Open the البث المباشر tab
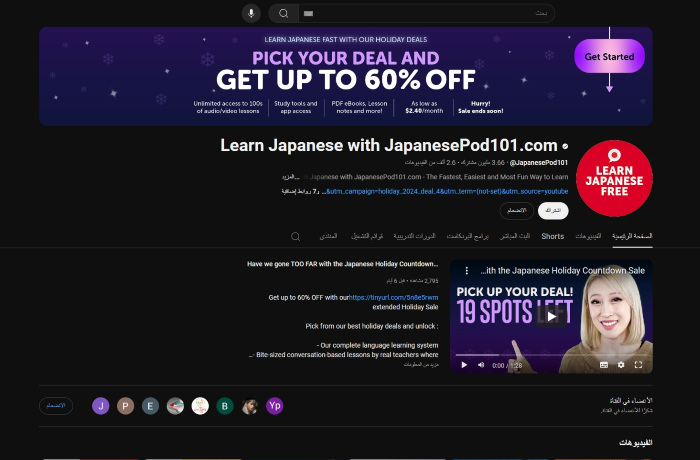Image resolution: width=700 pixels, height=460 pixels. coord(515,236)
